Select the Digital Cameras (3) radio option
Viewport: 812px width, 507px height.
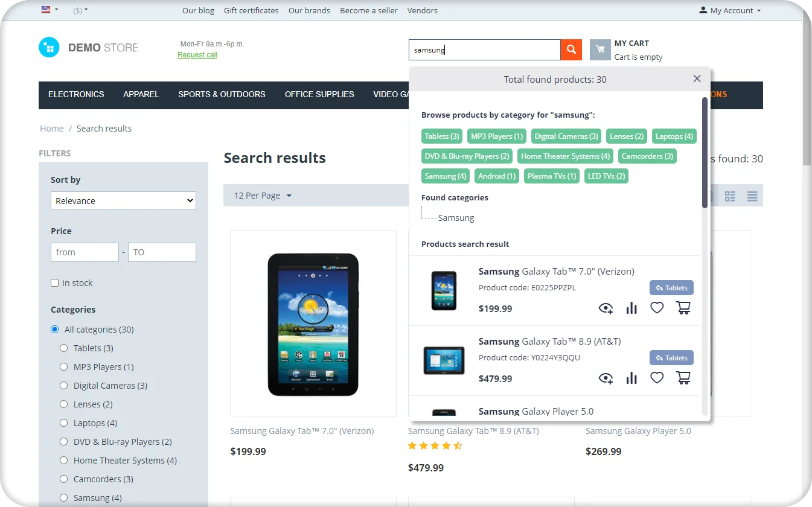click(x=64, y=386)
